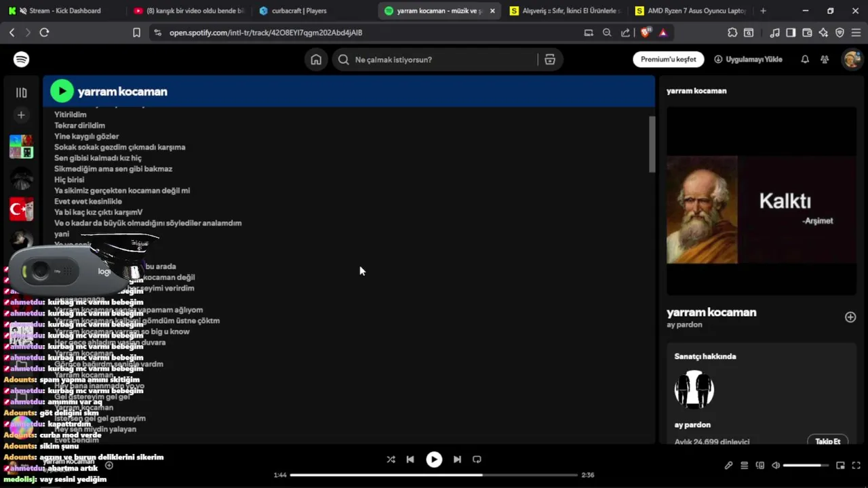Click 'Premium'u keşfet' button
Viewport: 868px width, 488px height.
(669, 60)
